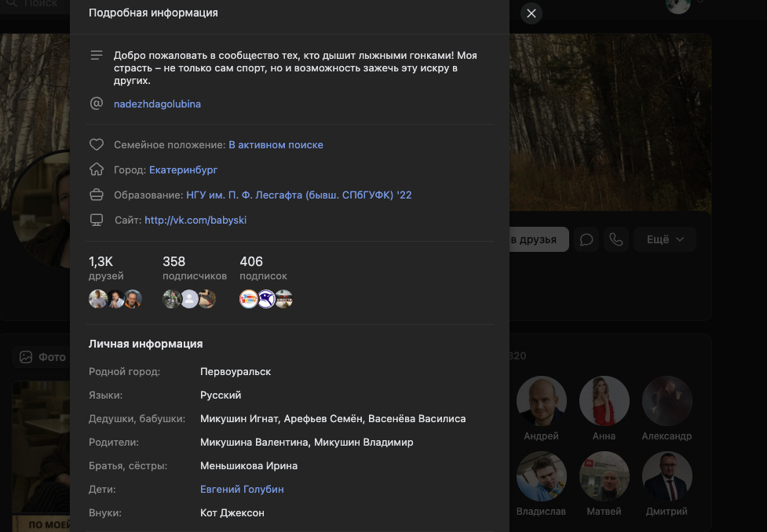Open the Екатеринбург city link
The width and height of the screenshot is (767, 532).
[x=183, y=169]
